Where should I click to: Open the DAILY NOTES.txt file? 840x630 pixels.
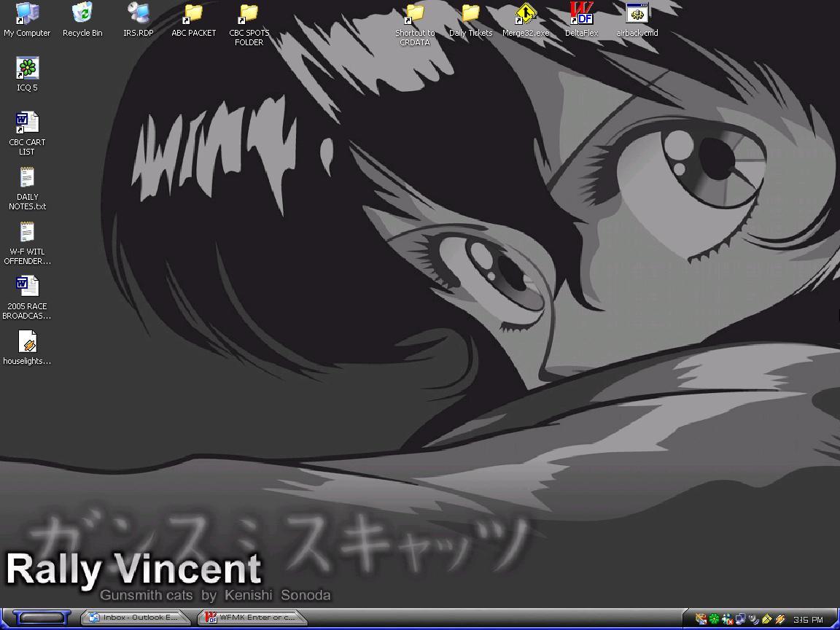pyautogui.click(x=27, y=178)
